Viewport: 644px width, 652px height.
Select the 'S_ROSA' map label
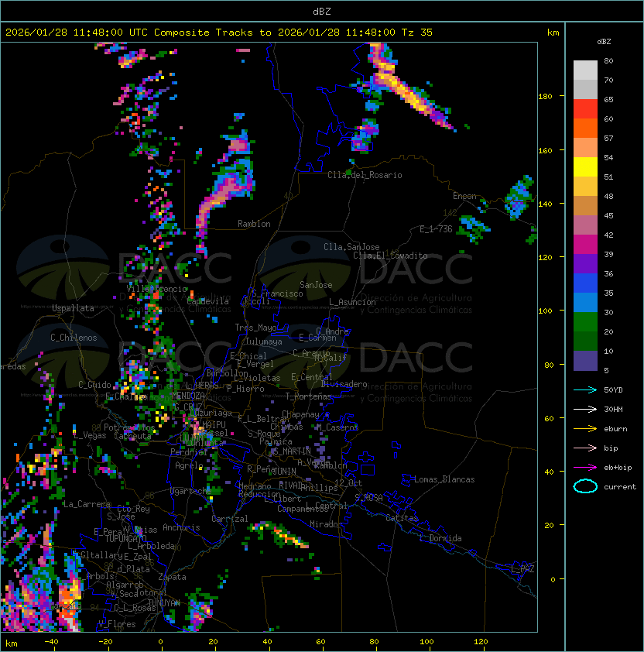pos(368,498)
